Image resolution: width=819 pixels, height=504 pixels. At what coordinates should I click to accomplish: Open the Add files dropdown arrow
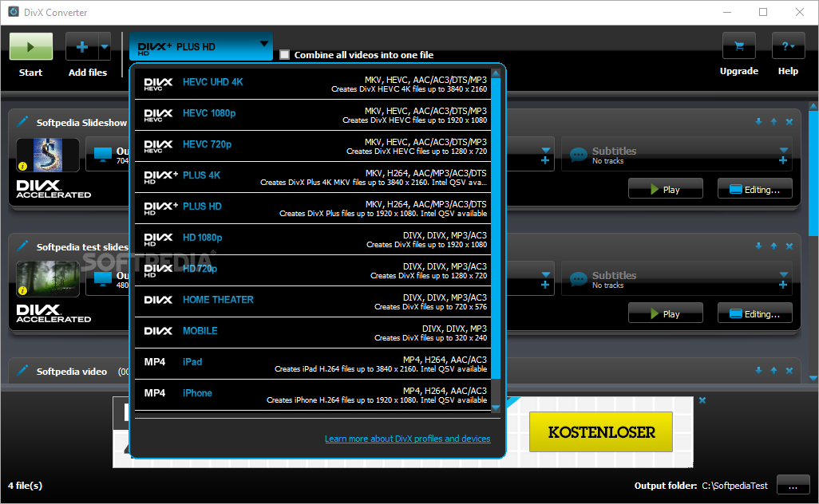(x=105, y=47)
